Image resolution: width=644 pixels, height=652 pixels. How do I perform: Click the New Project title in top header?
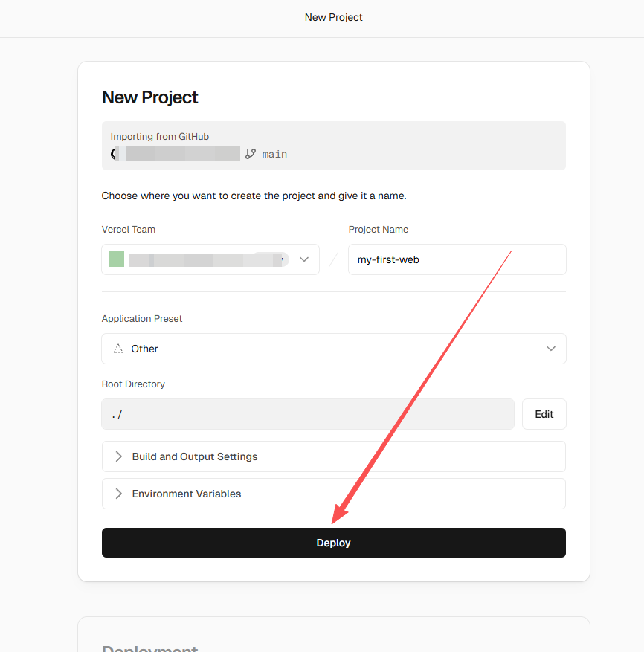pos(333,17)
